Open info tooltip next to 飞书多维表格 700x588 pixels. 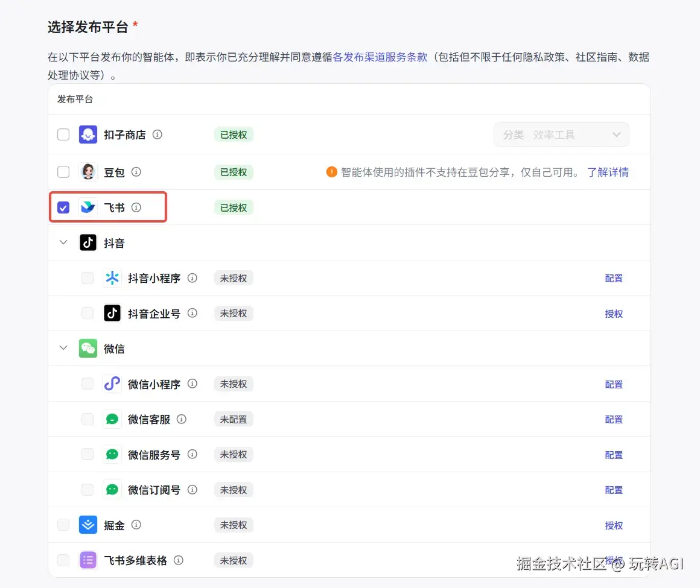178,560
